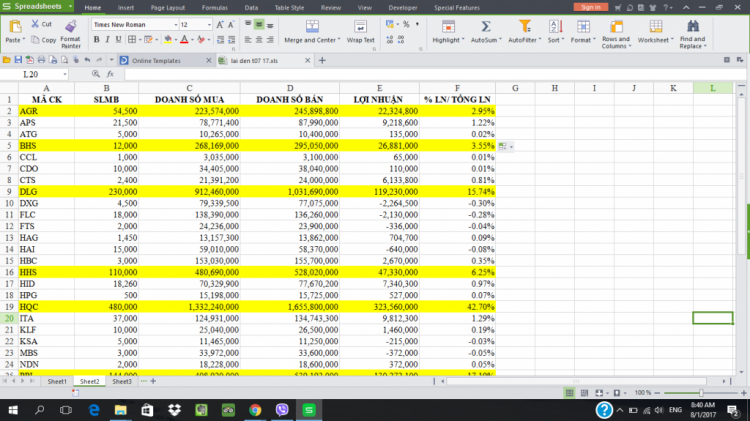The height and width of the screenshot is (421, 750).
Task: Open the borders dropdown arrow
Action: click(x=140, y=40)
